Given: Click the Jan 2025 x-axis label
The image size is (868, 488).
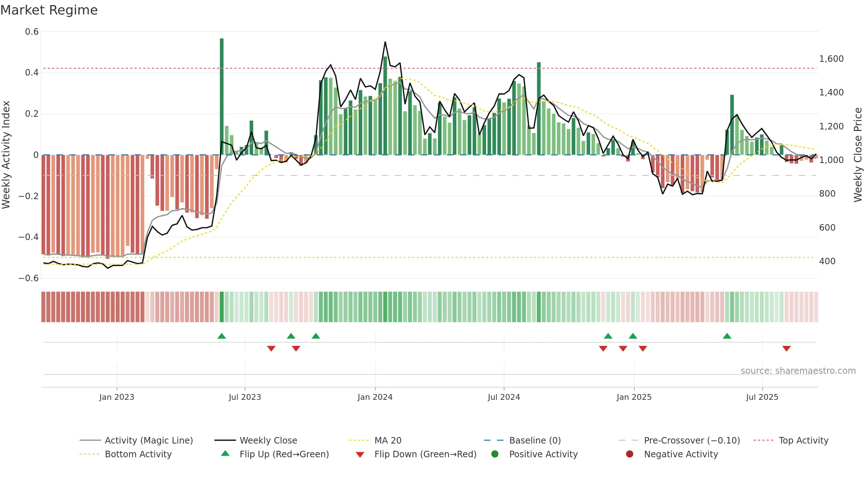Looking at the screenshot, I should 634,397.
